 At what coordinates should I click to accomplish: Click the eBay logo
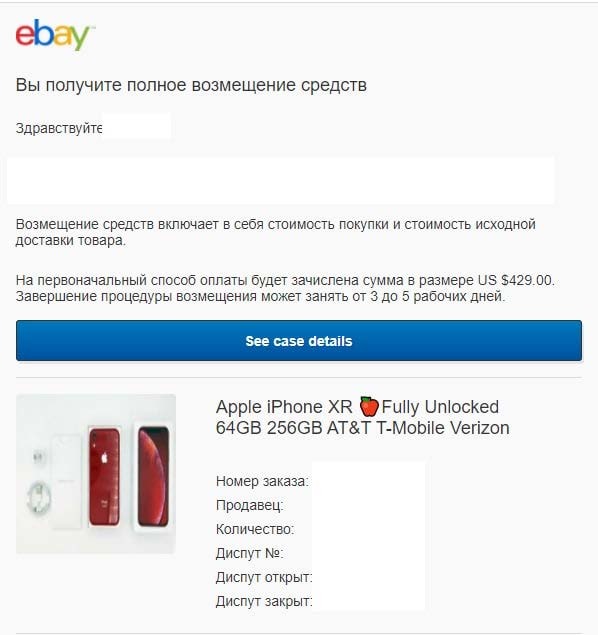pyautogui.click(x=54, y=35)
